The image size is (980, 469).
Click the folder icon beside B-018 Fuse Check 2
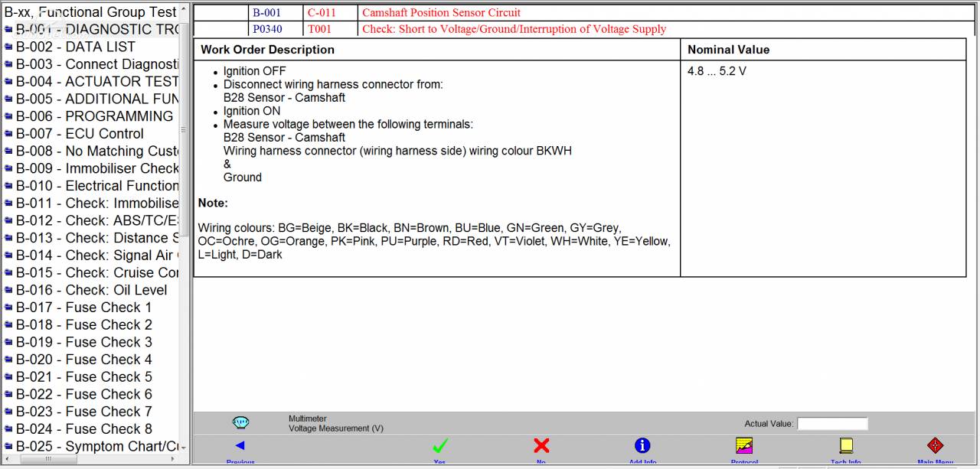(8, 325)
